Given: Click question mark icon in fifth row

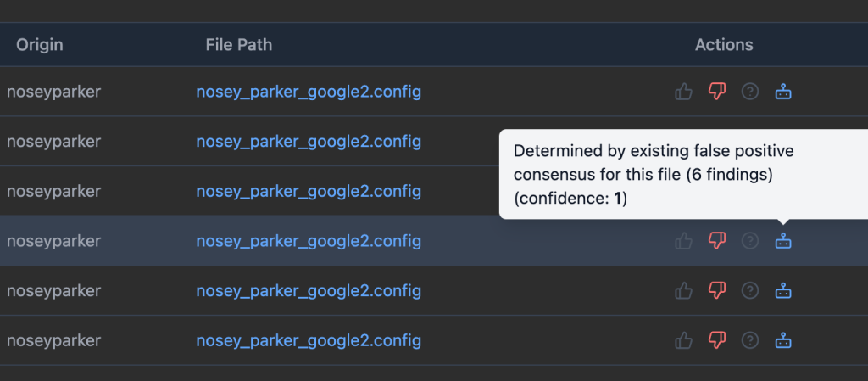Looking at the screenshot, I should [x=749, y=291].
